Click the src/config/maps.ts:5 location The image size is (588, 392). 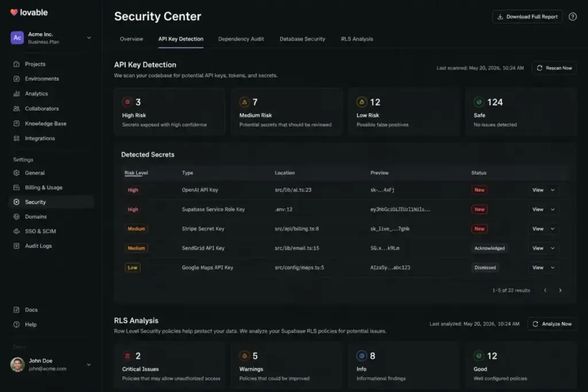[x=299, y=267]
